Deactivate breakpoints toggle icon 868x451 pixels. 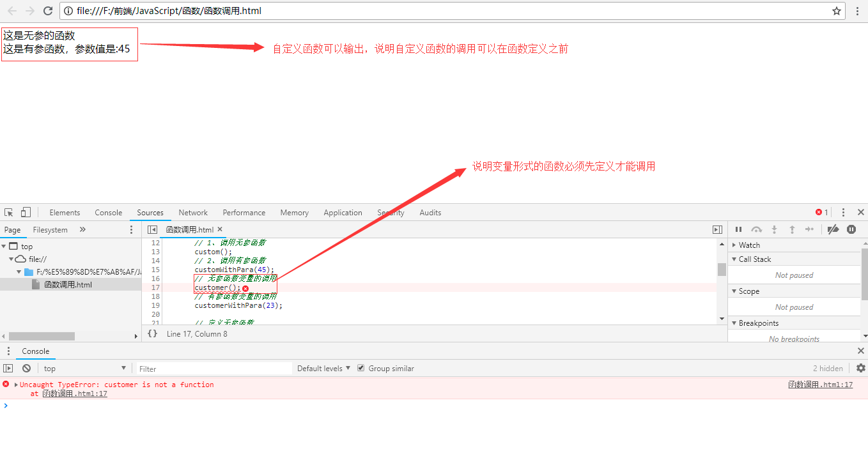833,229
